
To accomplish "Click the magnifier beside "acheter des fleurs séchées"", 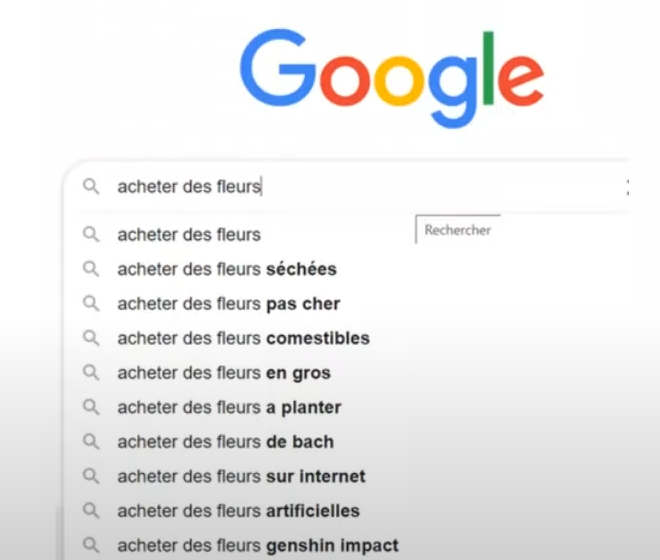I will point(91,269).
